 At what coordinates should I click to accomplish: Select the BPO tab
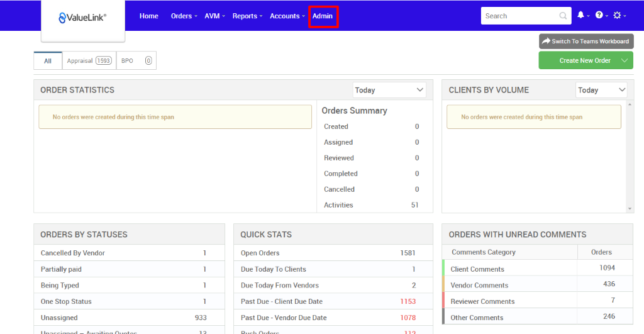136,61
